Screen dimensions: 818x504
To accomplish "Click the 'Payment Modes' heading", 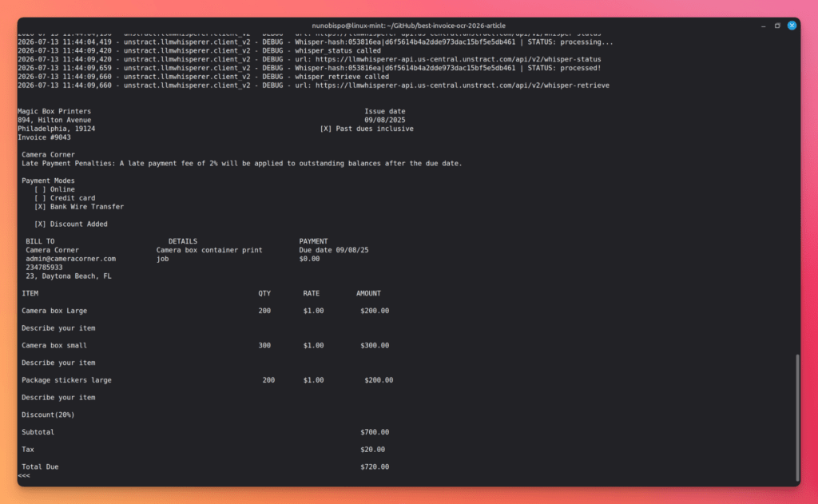I will (48, 181).
